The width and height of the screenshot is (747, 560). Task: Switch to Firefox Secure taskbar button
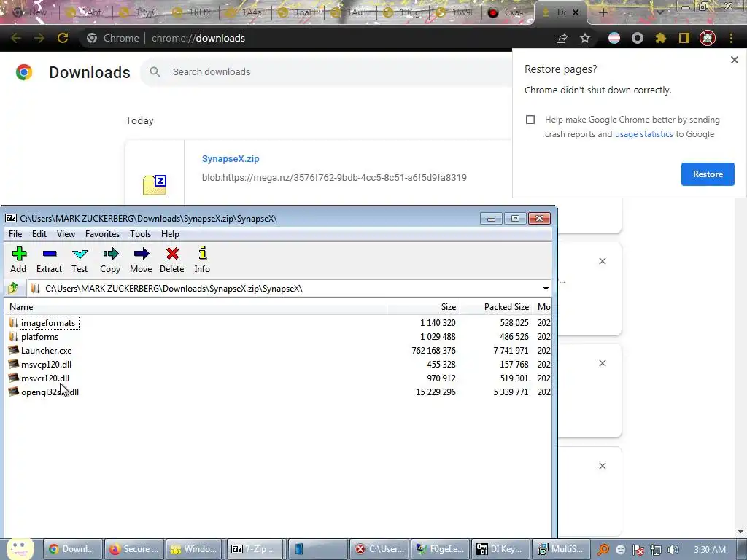[x=134, y=549]
